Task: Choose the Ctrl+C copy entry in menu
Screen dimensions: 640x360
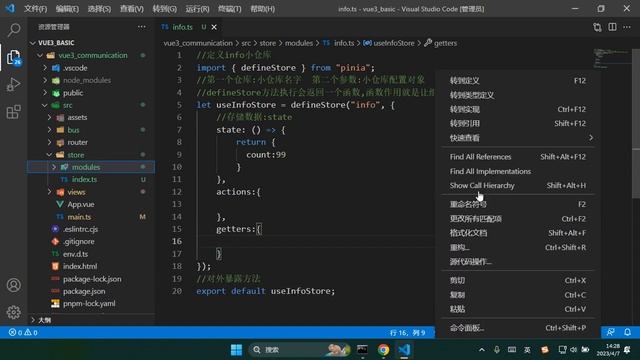Action: pos(518,295)
